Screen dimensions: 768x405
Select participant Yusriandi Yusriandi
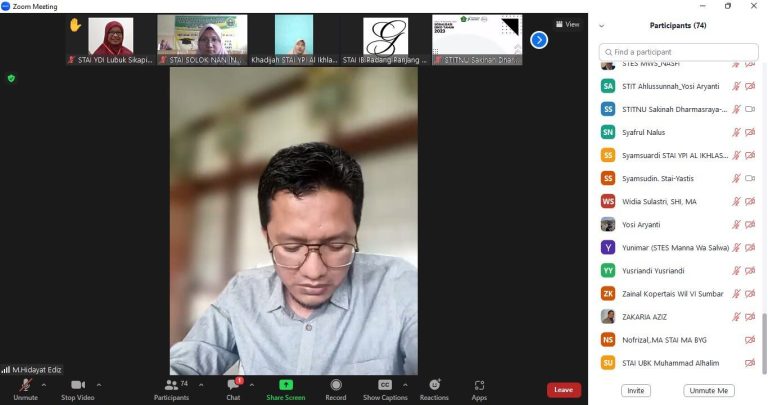678,270
